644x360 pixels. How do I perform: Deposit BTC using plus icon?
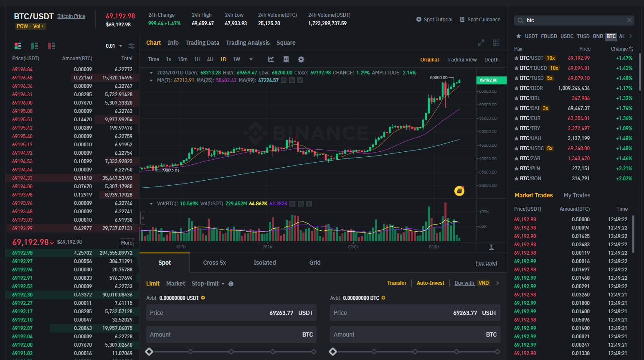[x=383, y=298]
